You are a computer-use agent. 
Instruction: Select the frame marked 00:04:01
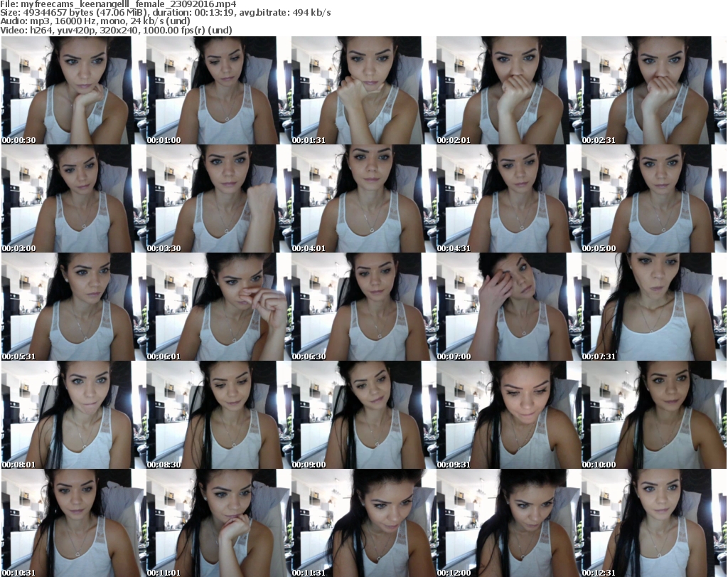(x=364, y=199)
